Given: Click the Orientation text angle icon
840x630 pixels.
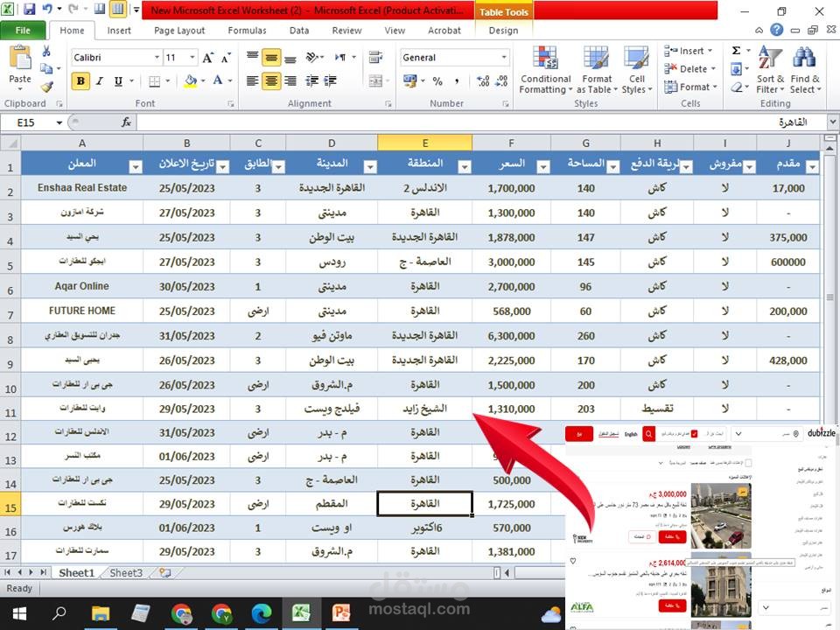Looking at the screenshot, I should tap(311, 57).
